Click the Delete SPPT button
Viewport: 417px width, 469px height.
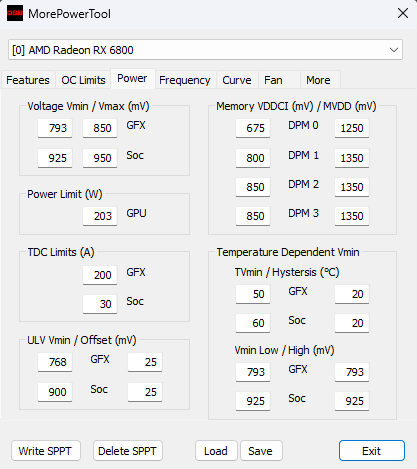coord(127,451)
